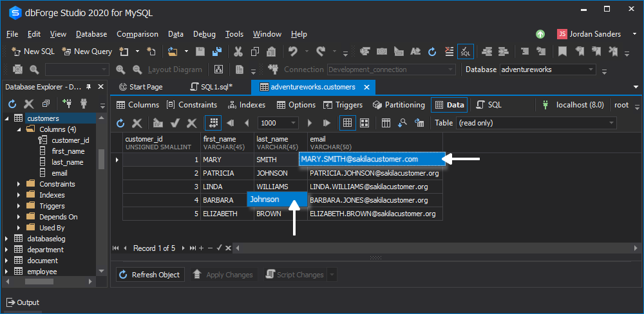Toggle the card view mode icon
The image size is (644, 314).
click(x=365, y=123)
